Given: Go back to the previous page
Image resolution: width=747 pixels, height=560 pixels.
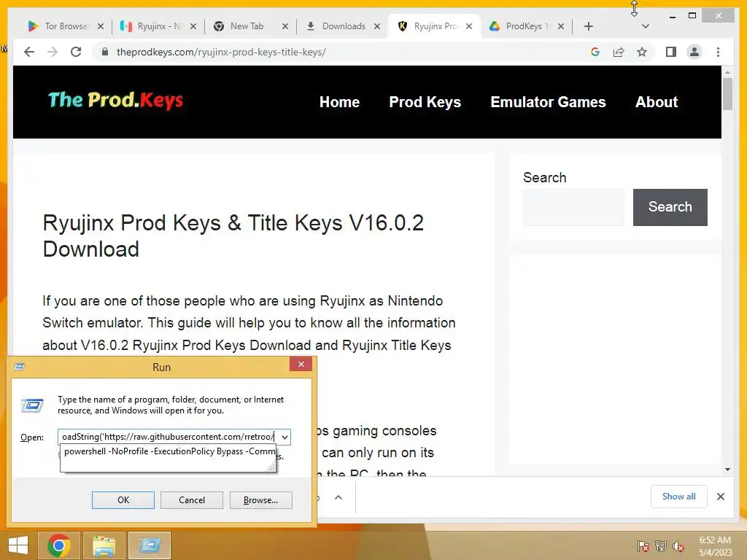Looking at the screenshot, I should (29, 52).
